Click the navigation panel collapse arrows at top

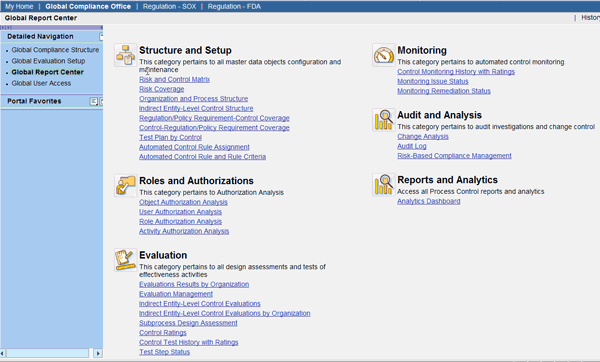pos(6,28)
